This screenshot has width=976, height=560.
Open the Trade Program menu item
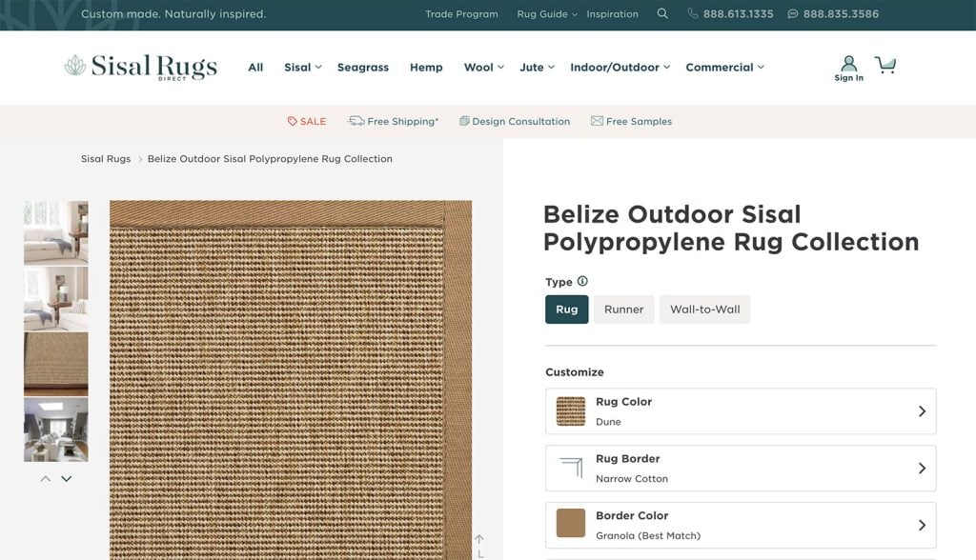tap(461, 13)
